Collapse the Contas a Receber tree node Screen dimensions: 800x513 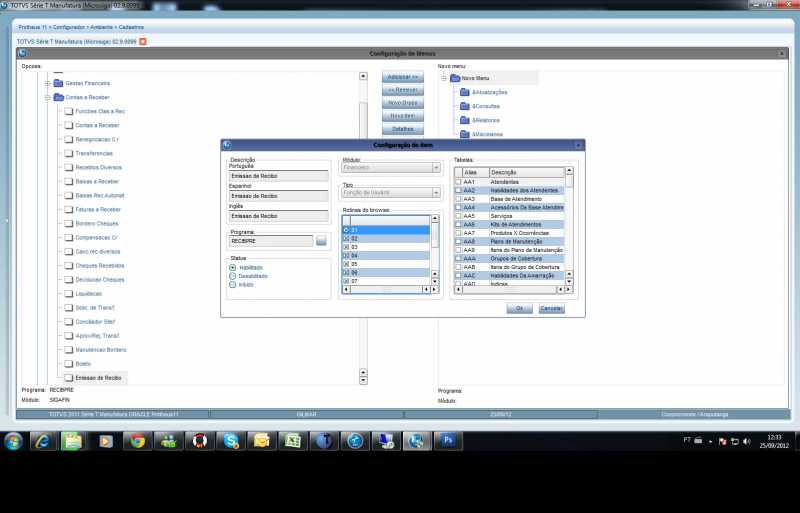[x=47, y=97]
